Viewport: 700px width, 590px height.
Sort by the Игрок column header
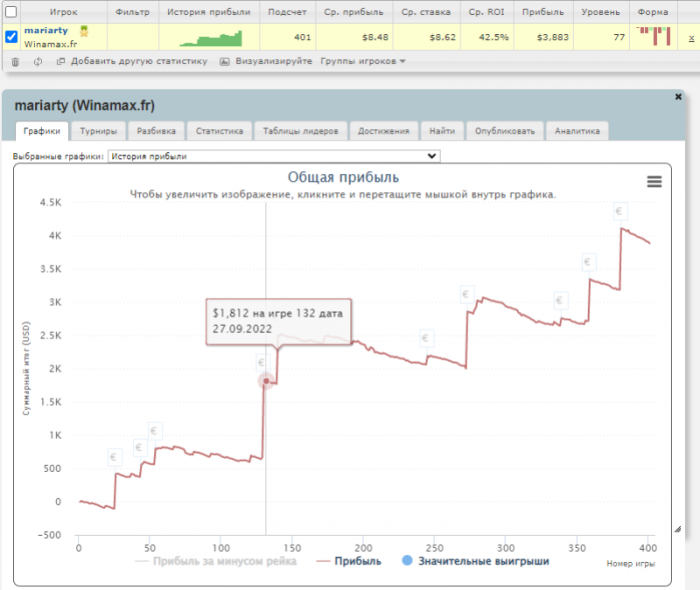pyautogui.click(x=63, y=12)
